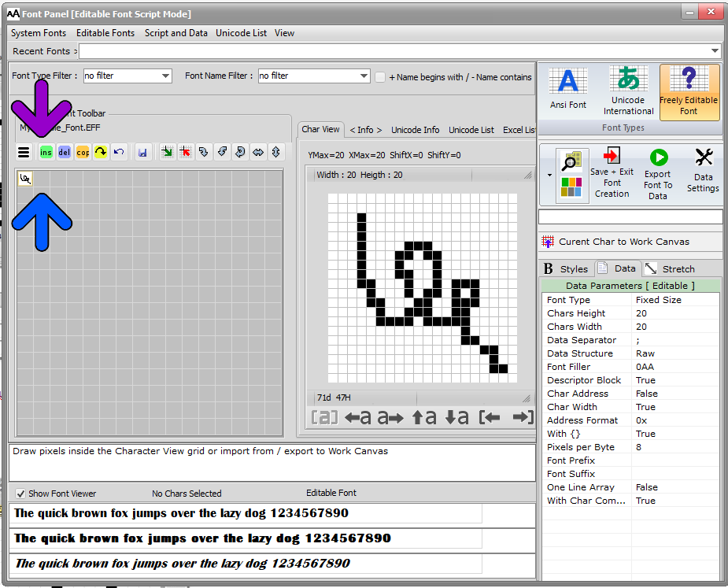Click the horizontal flip double-arrow icon

click(x=258, y=153)
